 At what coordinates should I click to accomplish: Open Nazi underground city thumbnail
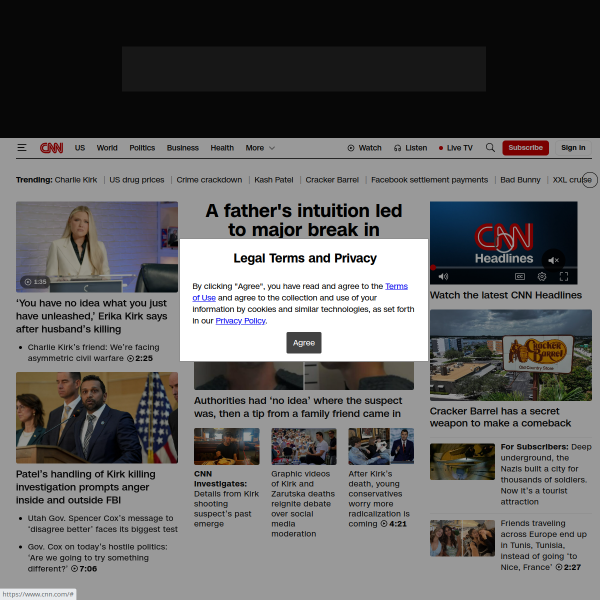[462, 461]
